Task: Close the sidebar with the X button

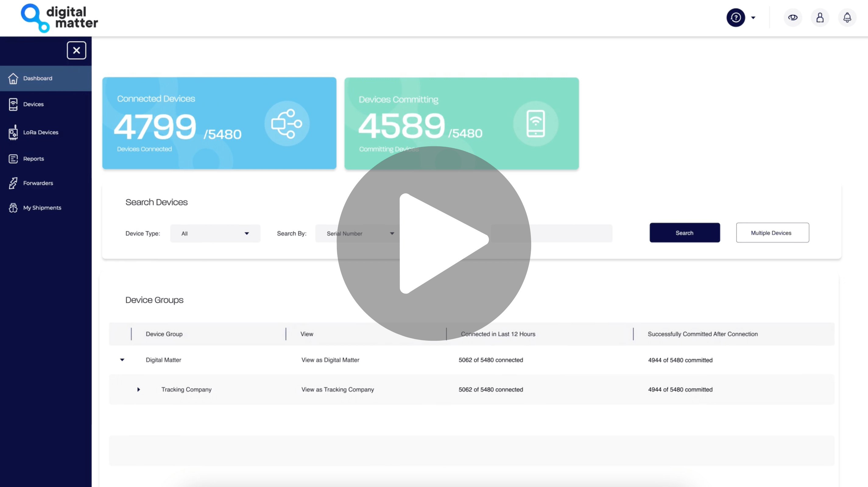Action: click(x=76, y=51)
